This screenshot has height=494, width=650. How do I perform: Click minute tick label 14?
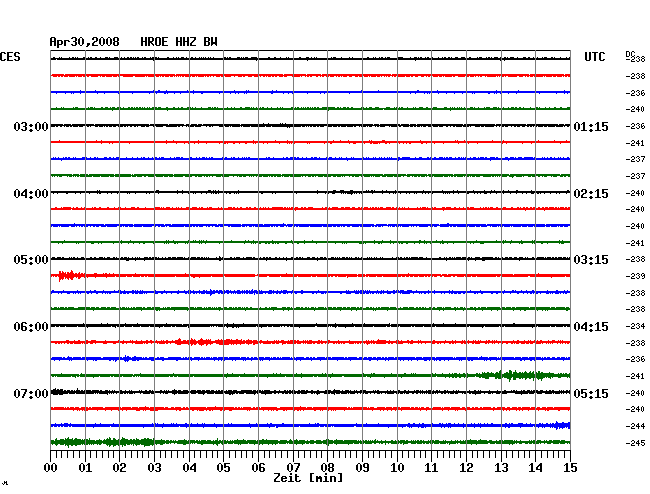(536, 468)
